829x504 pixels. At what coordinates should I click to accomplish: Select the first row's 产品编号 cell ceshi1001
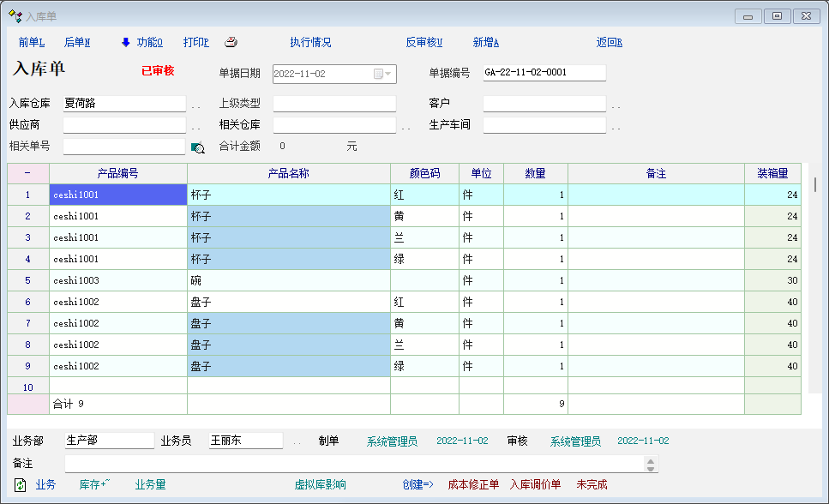(x=118, y=195)
